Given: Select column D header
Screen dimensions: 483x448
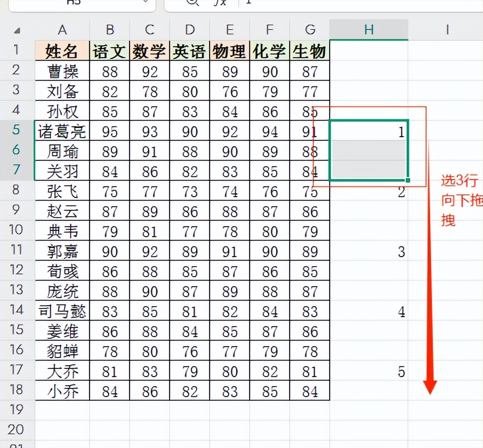Looking at the screenshot, I should coord(190,30).
